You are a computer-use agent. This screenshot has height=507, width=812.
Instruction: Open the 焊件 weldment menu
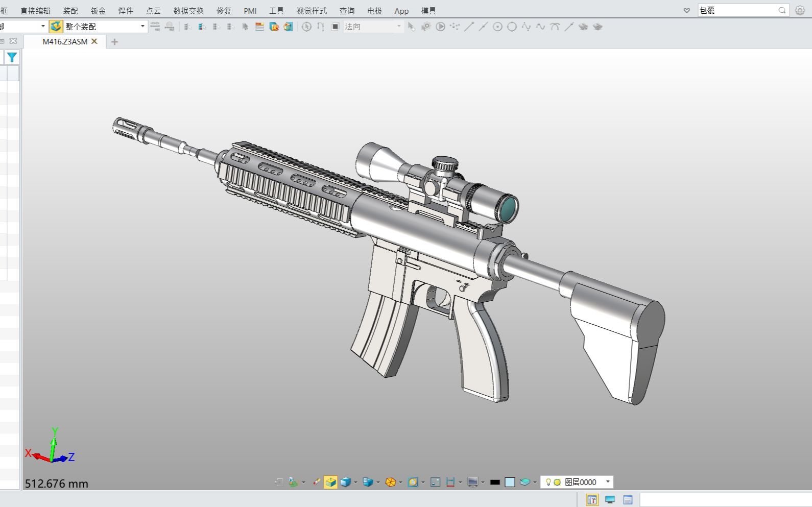126,11
